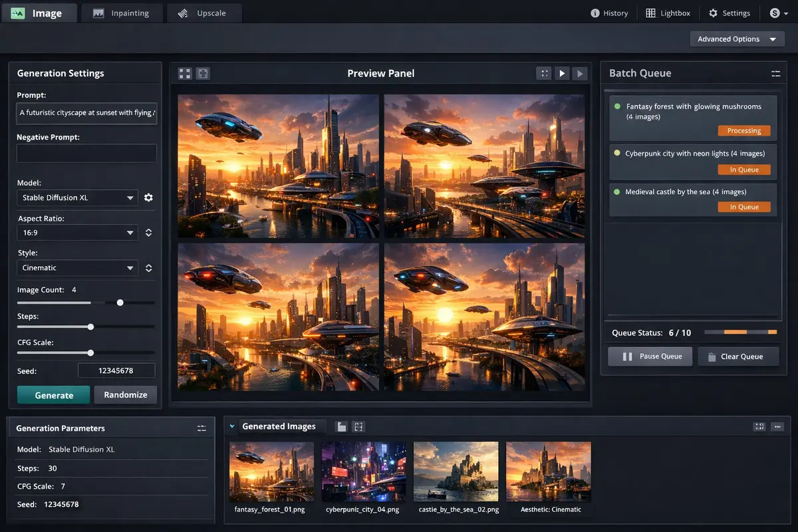Open the Model dropdown showing Stable Diffusion XL
Image resolution: width=798 pixels, height=532 pixels.
[x=77, y=198]
